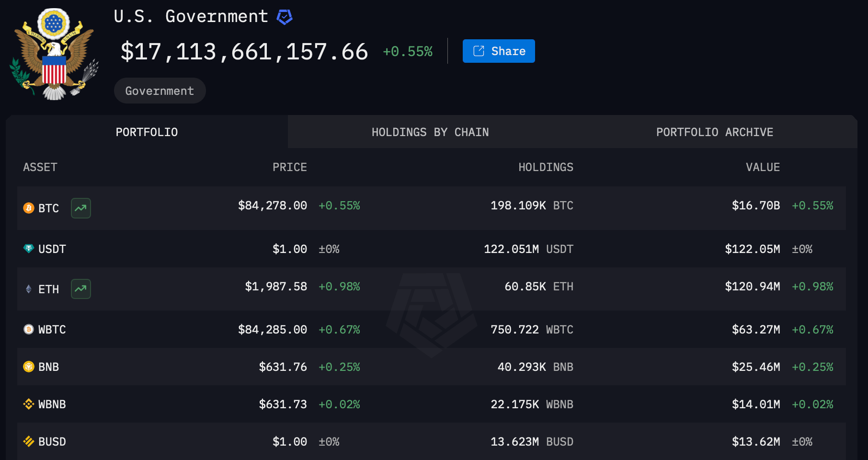
Task: Open the HOLDINGS BY CHAIN tab
Action: coord(430,132)
